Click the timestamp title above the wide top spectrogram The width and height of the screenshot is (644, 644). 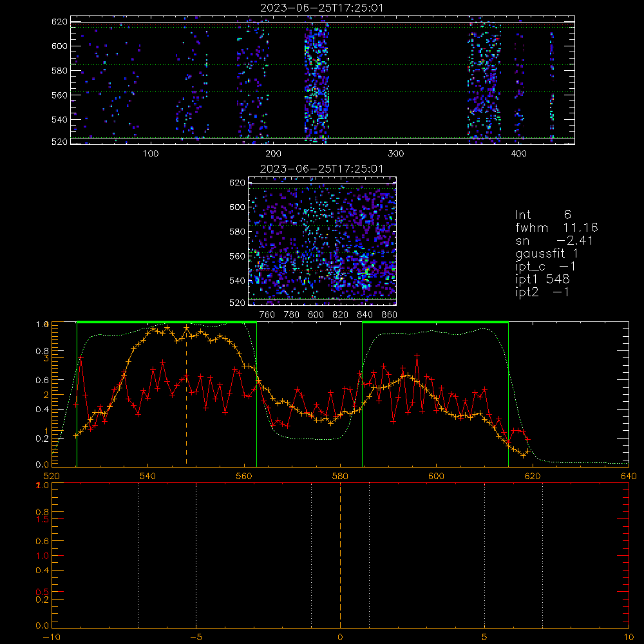(322, 8)
